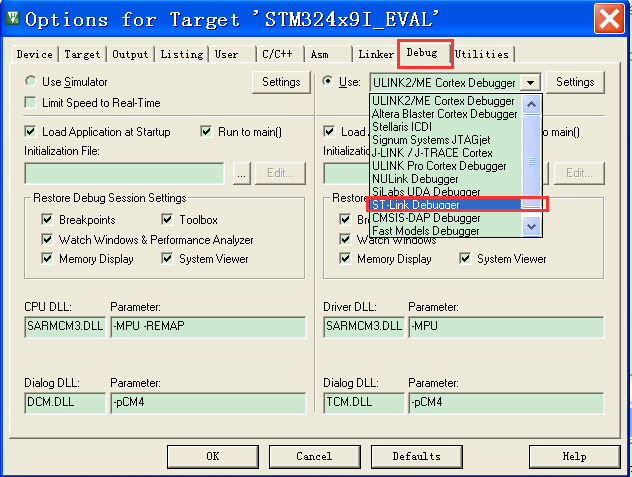Collapse the debugger dropdown arrow

coord(530,83)
